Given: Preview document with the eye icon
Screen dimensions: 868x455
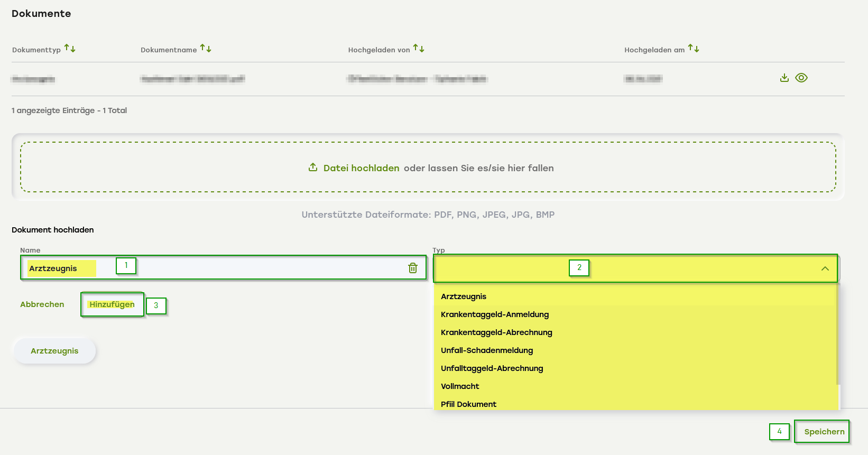Looking at the screenshot, I should click(x=801, y=78).
